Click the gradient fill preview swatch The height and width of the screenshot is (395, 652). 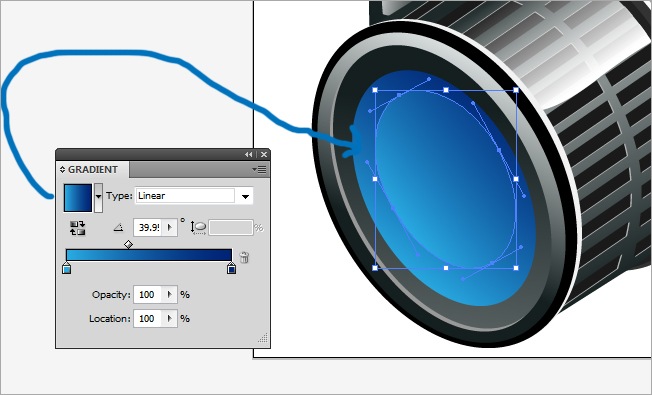coord(78,198)
